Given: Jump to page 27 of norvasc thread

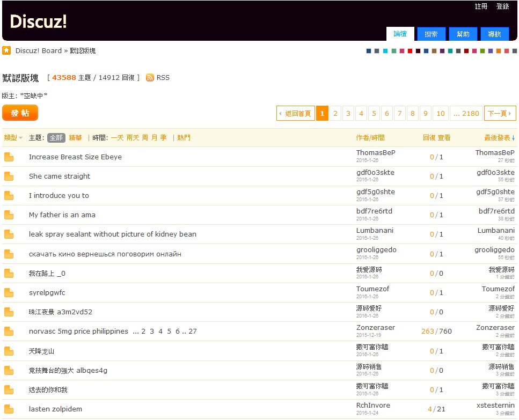Looking at the screenshot, I should [193, 331].
